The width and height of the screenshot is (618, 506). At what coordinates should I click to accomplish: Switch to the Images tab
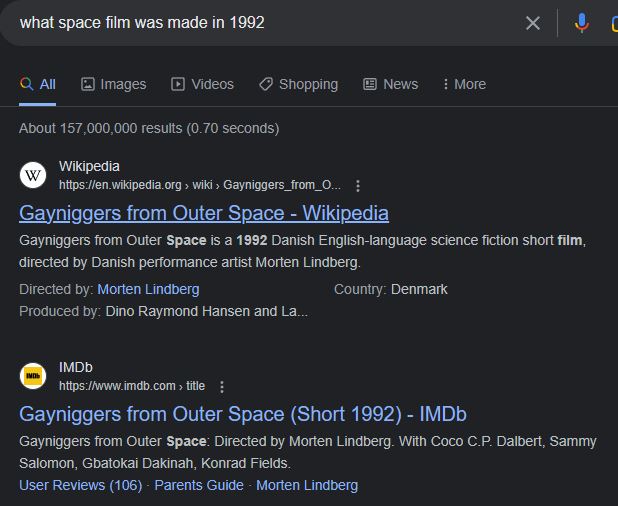[114, 84]
